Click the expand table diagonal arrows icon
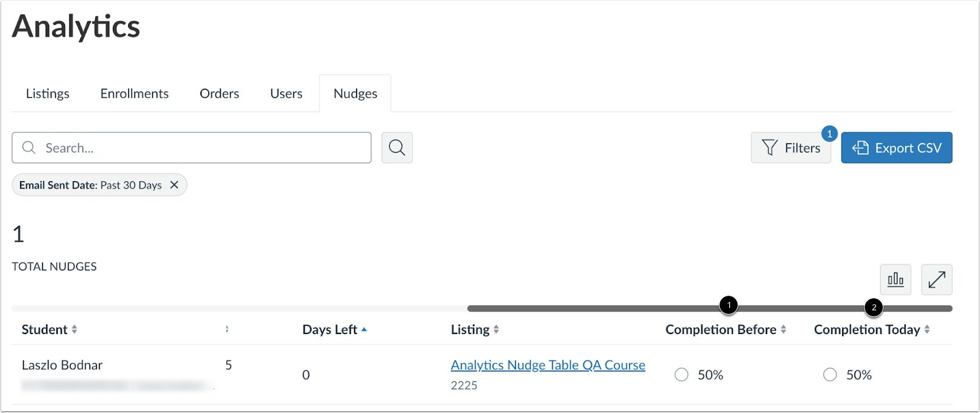 [937, 279]
